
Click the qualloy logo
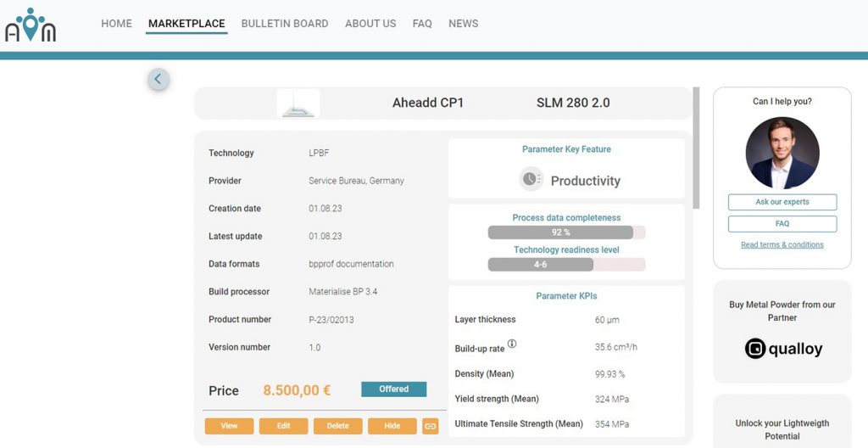point(782,349)
